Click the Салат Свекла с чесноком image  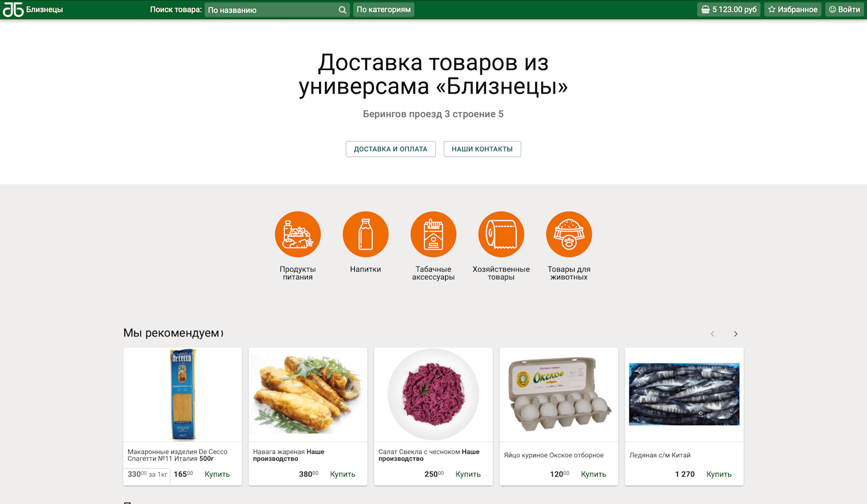tap(433, 394)
